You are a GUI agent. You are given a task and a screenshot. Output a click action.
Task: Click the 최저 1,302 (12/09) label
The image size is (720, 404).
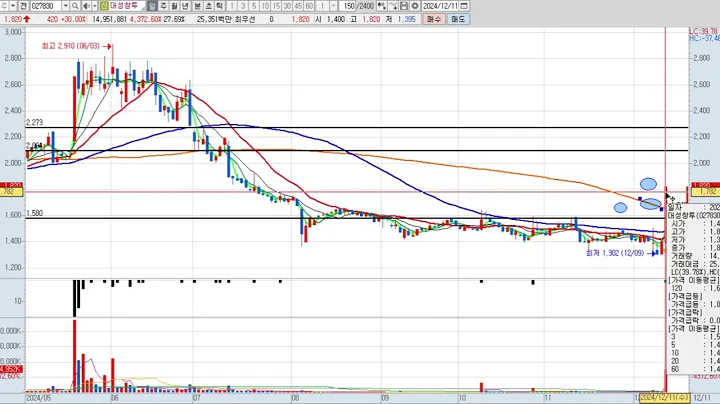tap(615, 253)
